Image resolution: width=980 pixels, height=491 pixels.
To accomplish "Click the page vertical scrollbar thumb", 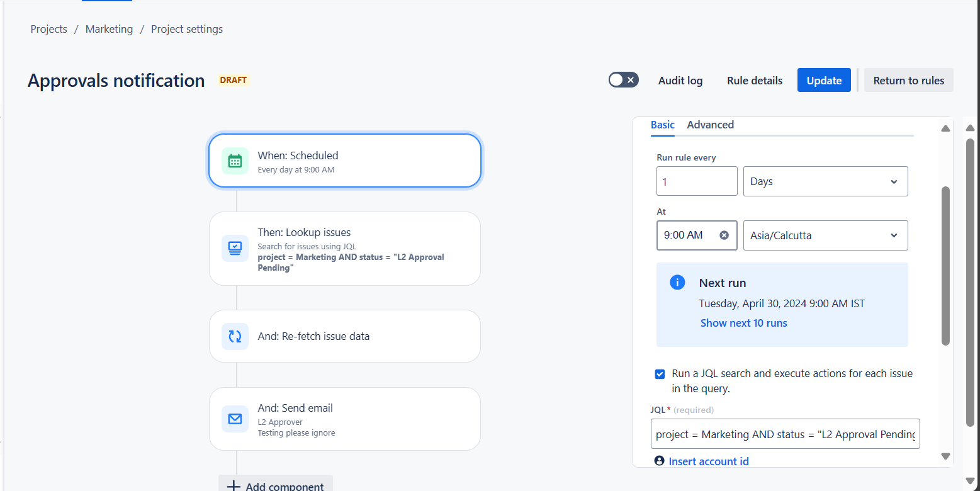I will [970, 282].
